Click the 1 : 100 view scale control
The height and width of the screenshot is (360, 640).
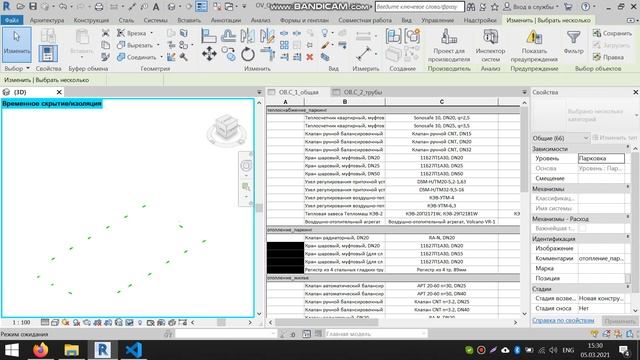(x=21, y=322)
